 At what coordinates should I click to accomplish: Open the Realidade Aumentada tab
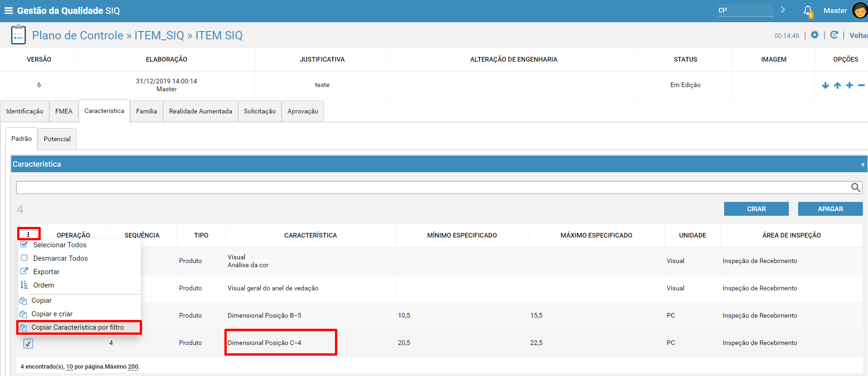[200, 111]
